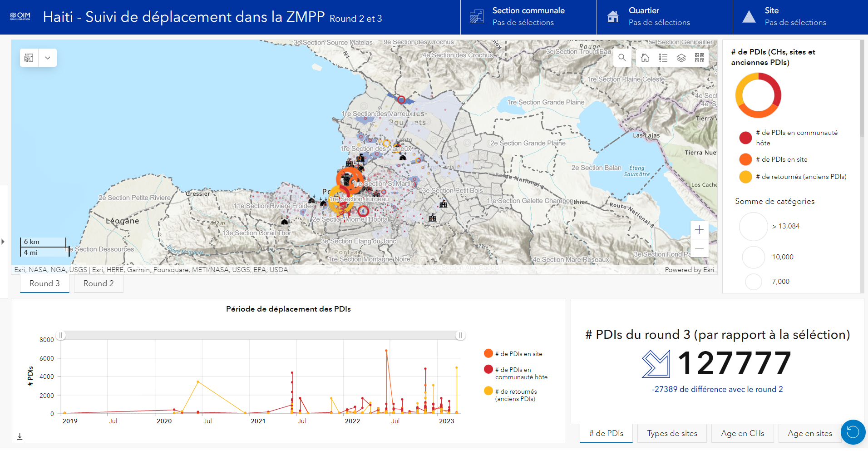Open the layers list panel

(681, 58)
